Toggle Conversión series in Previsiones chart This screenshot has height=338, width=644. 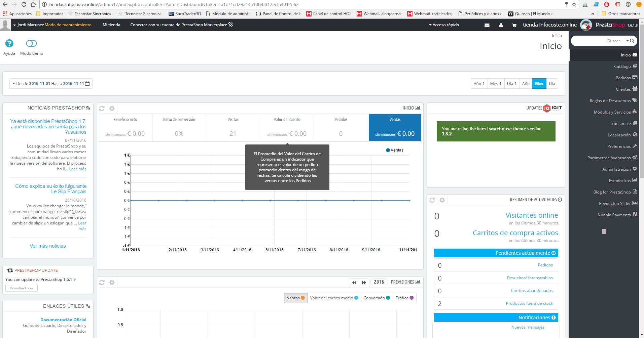pos(377,298)
